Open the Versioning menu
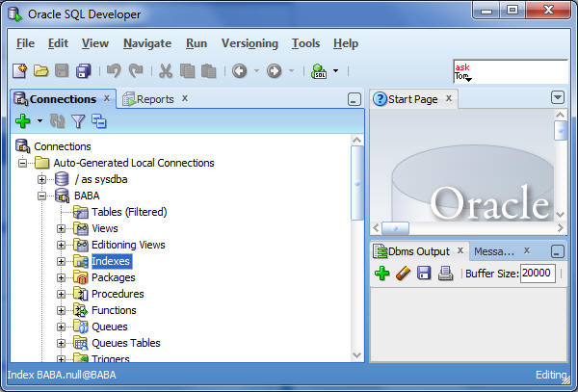 pos(250,43)
